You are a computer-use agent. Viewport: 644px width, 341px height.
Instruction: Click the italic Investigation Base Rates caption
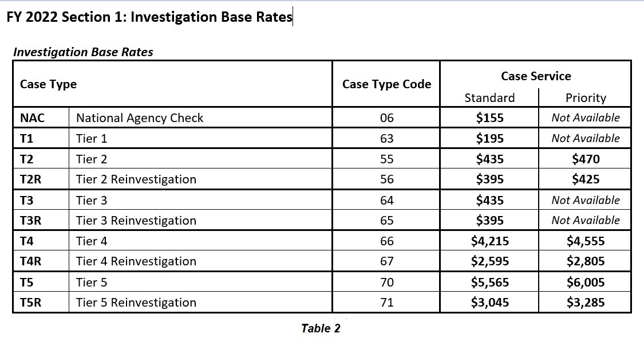(83, 52)
